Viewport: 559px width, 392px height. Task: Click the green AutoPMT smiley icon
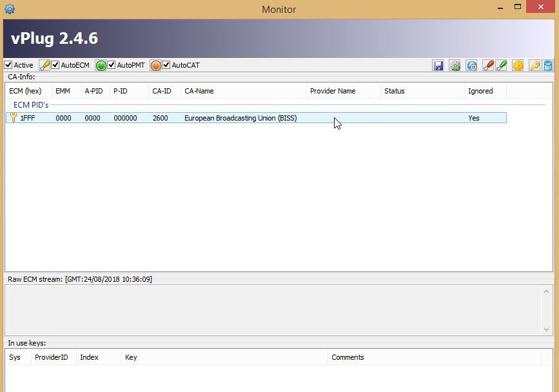click(101, 65)
